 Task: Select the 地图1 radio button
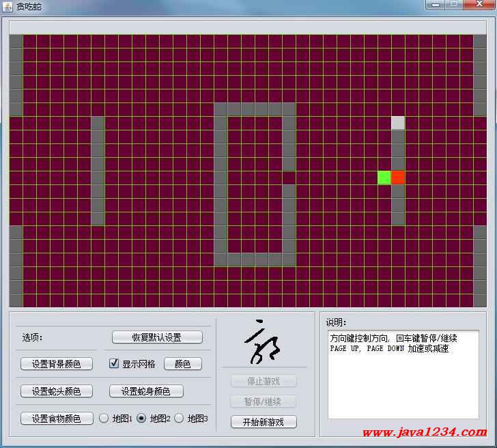104,419
